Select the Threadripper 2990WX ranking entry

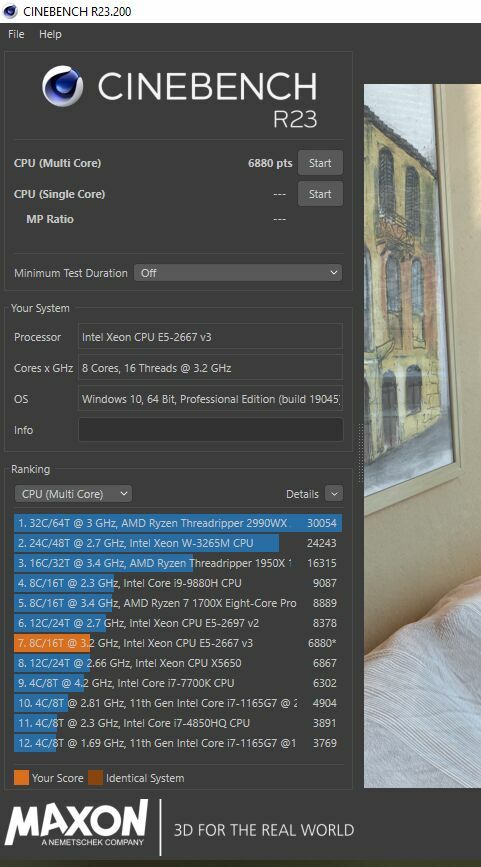[178, 523]
